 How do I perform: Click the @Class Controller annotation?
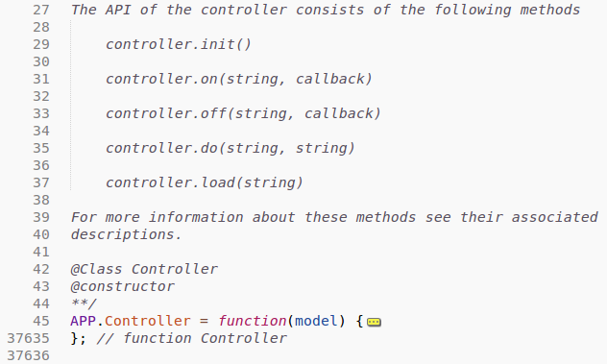[144, 269]
